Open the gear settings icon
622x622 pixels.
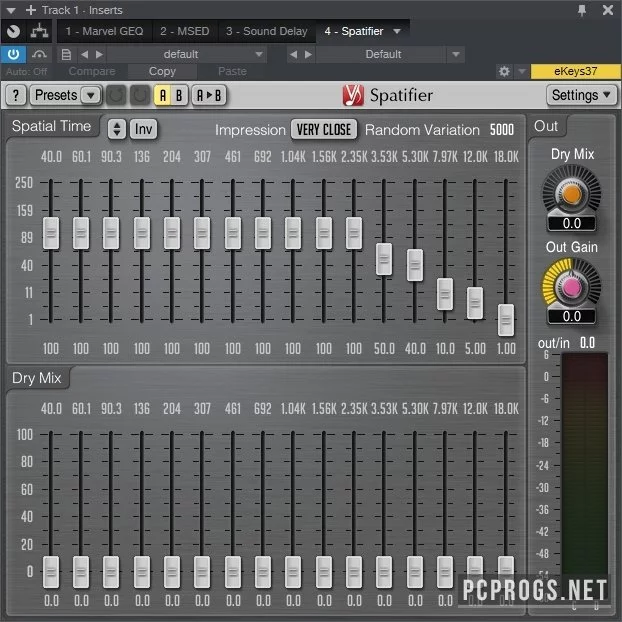point(504,71)
